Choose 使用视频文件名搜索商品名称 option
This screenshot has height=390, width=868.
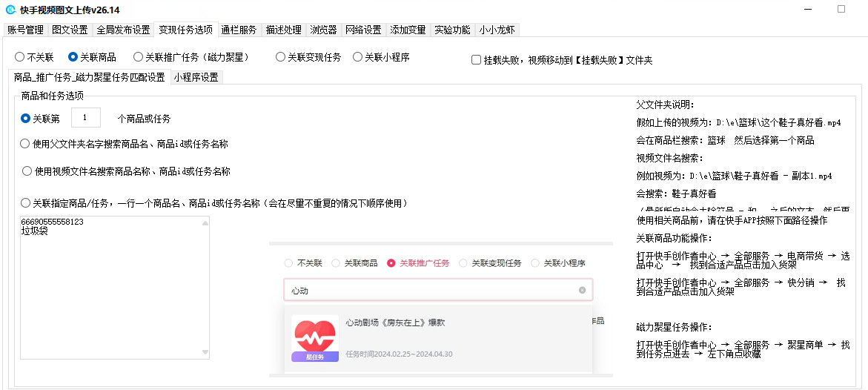click(27, 171)
